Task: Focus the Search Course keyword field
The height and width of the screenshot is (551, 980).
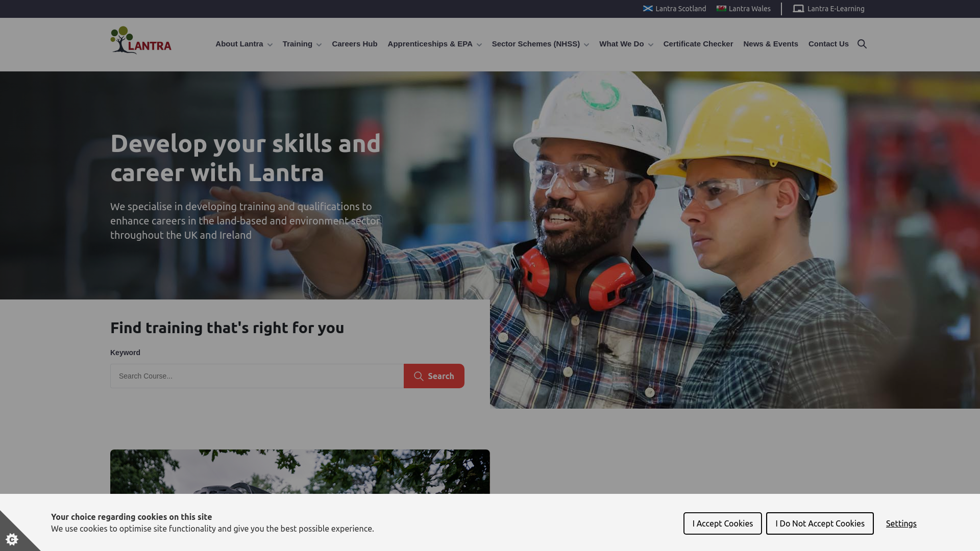Action: pyautogui.click(x=257, y=376)
